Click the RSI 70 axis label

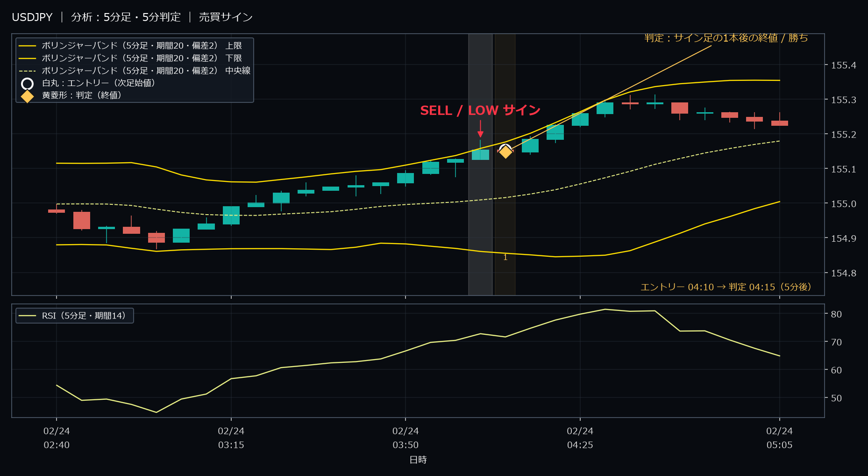point(836,342)
